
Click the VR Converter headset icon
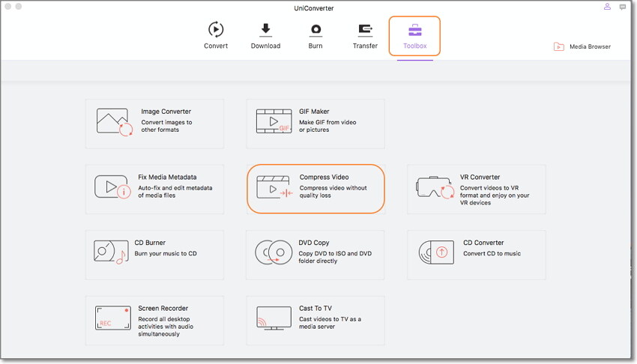(435, 187)
